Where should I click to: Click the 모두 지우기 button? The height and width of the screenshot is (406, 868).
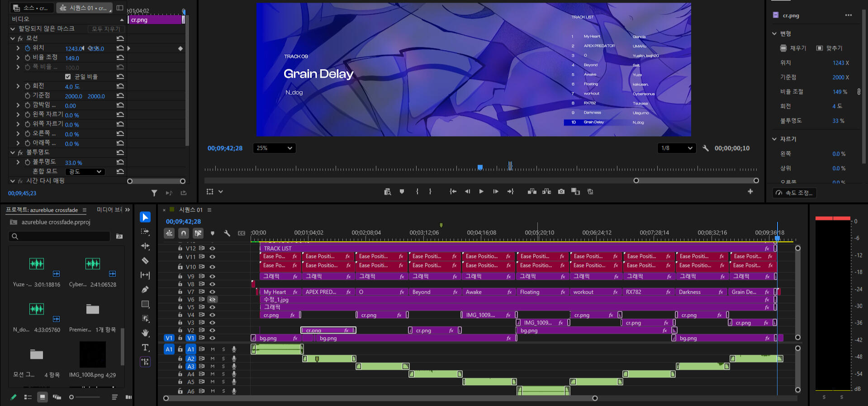106,29
